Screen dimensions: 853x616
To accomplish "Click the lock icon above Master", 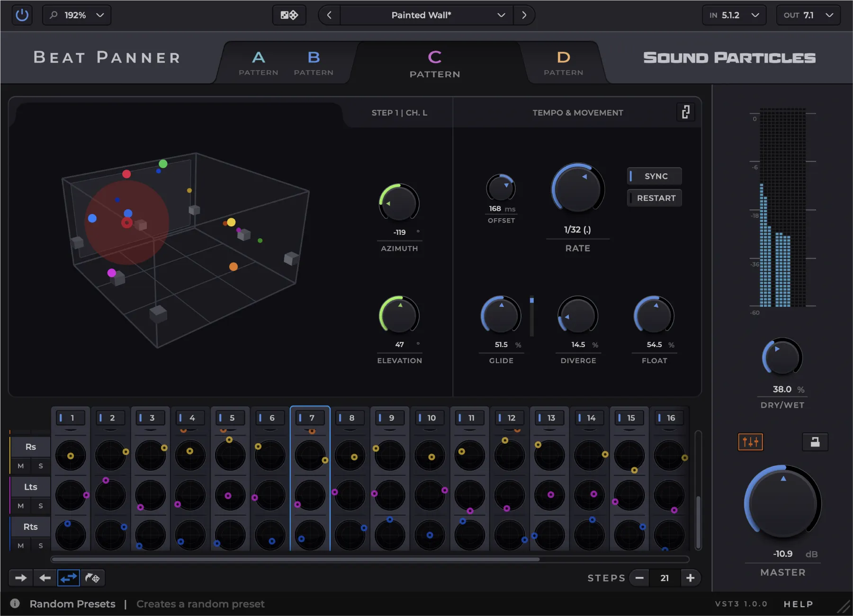I will 815,442.
